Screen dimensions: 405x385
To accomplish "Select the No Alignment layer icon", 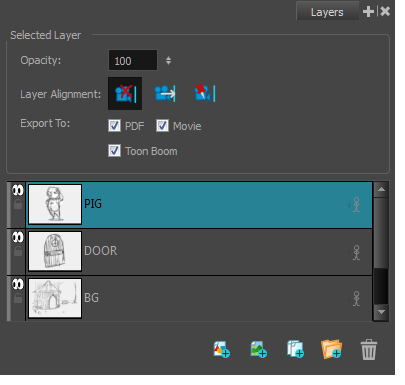I will click(125, 94).
